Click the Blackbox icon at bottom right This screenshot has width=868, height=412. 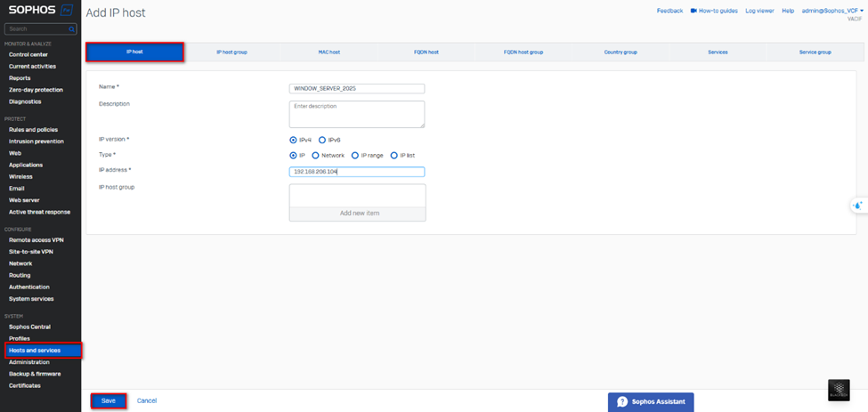[x=839, y=391]
